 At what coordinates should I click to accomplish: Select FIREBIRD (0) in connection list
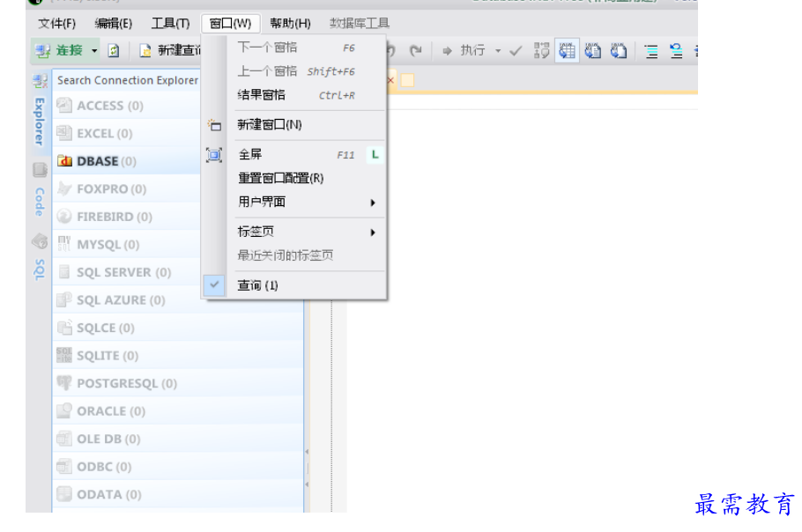pyautogui.click(x=127, y=217)
